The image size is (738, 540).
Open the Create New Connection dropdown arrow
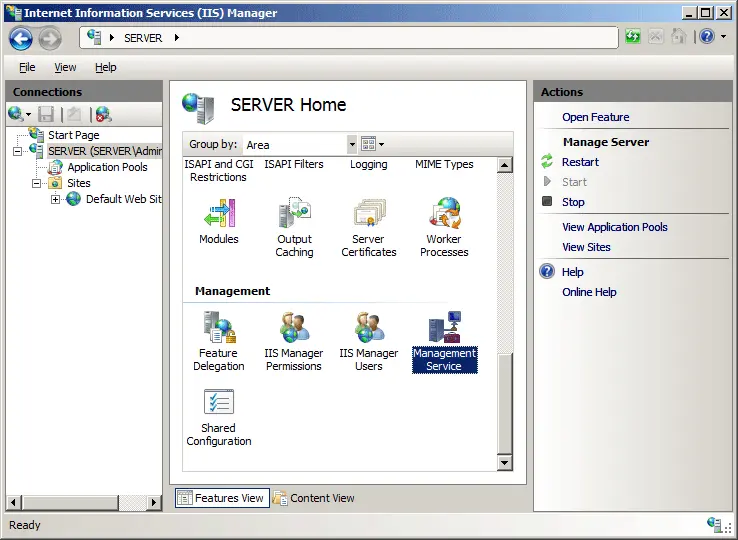tap(28, 114)
